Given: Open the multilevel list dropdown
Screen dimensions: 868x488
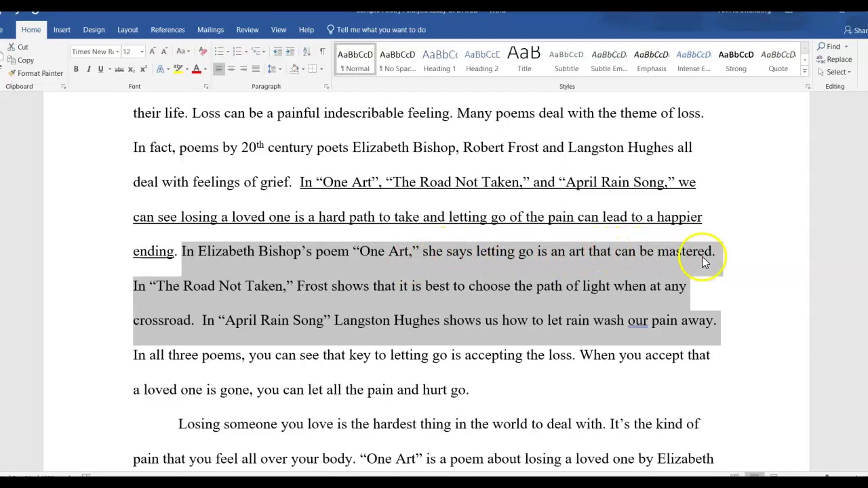Looking at the screenshot, I should click(263, 52).
